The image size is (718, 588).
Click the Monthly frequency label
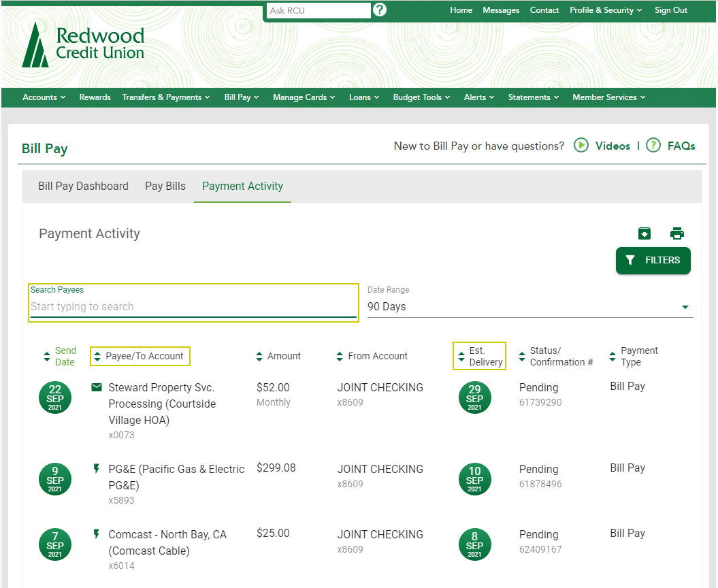274,402
